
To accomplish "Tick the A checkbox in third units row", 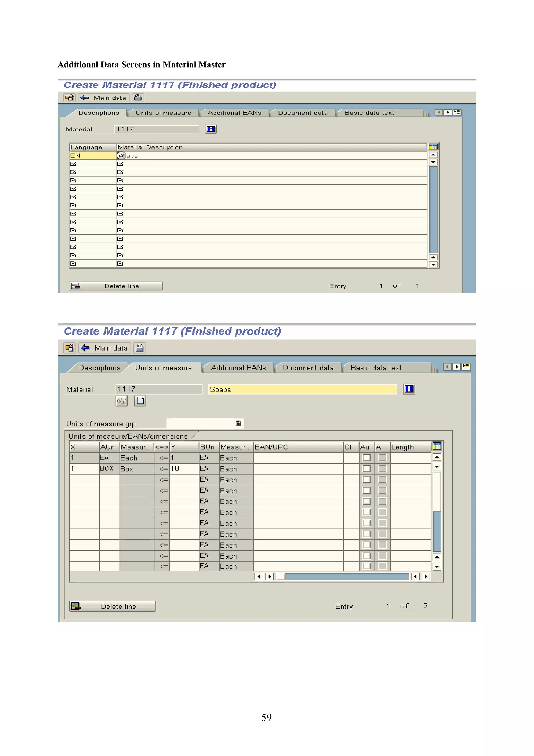I will pos(382,479).
